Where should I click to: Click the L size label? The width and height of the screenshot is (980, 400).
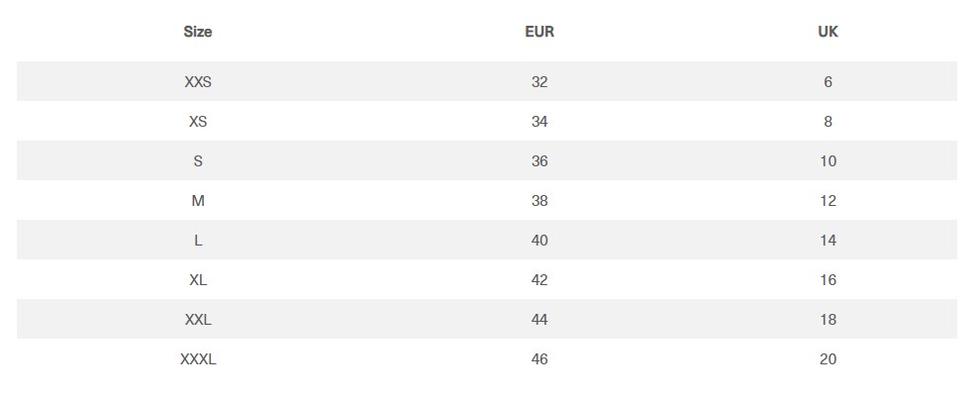point(198,241)
